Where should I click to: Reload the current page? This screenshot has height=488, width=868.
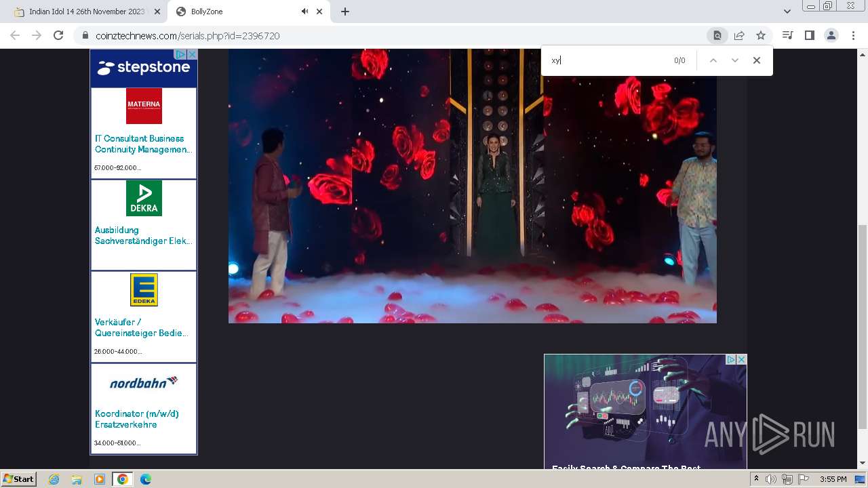tap(58, 35)
